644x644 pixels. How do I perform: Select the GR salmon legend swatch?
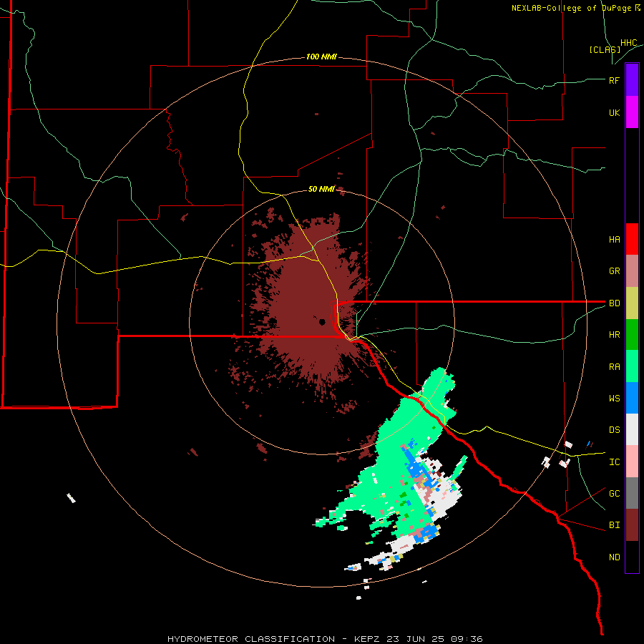point(632,271)
